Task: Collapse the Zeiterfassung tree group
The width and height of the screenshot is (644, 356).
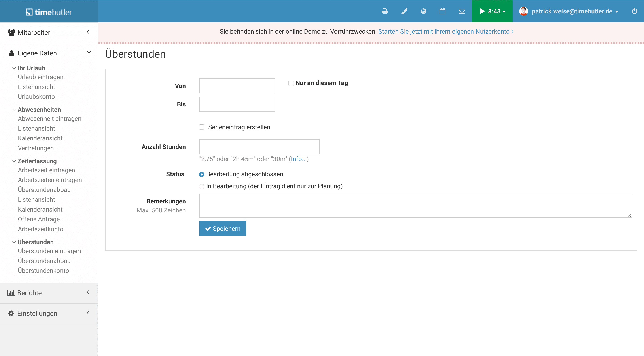Action: pos(14,161)
